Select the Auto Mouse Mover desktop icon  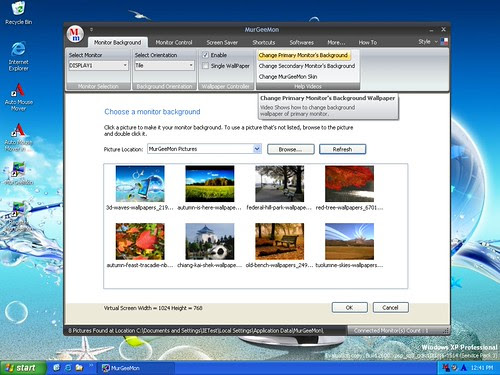coord(18,97)
